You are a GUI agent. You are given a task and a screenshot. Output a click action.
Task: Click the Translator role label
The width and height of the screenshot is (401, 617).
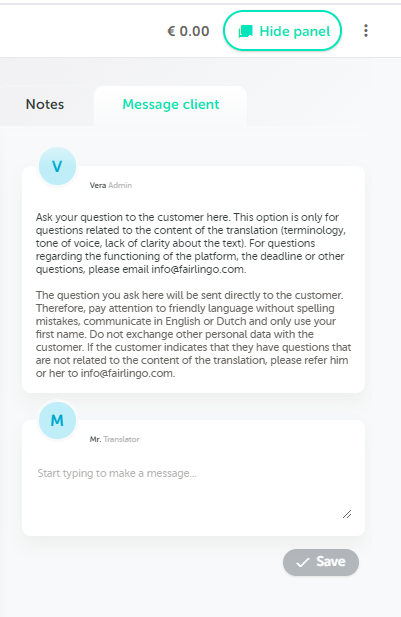[121, 439]
